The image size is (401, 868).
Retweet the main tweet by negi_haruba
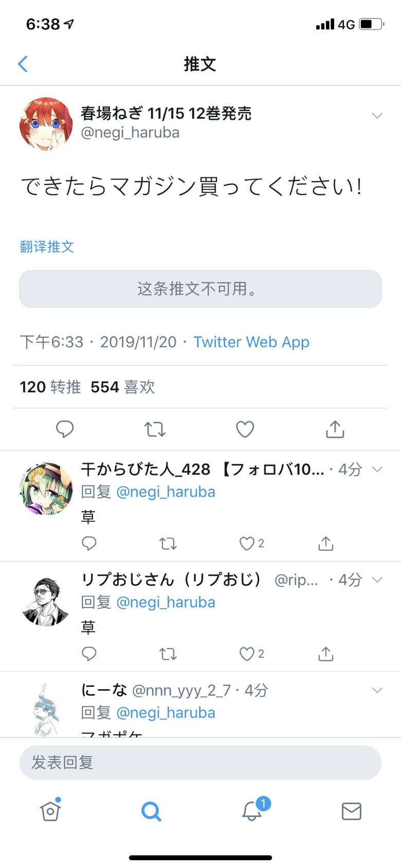click(x=155, y=429)
